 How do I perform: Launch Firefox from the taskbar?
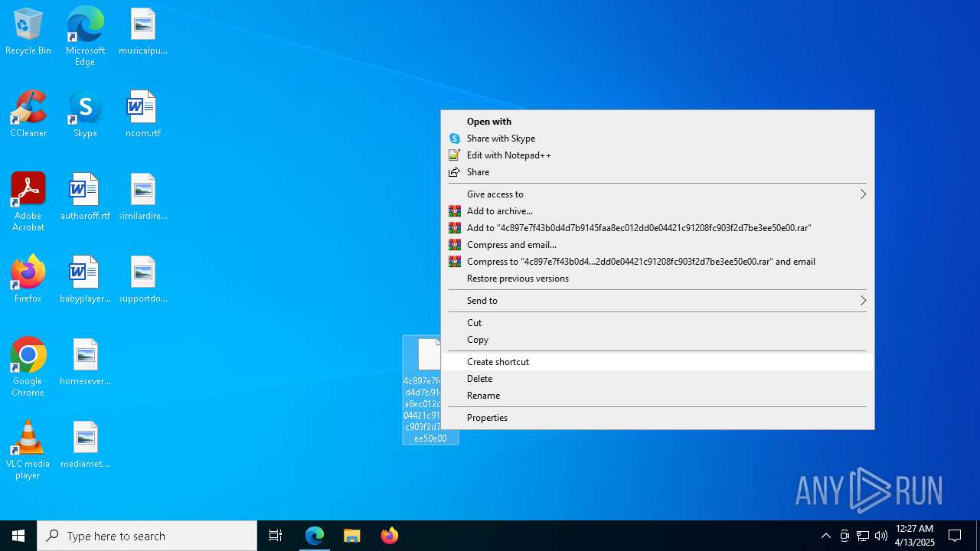[x=390, y=536]
